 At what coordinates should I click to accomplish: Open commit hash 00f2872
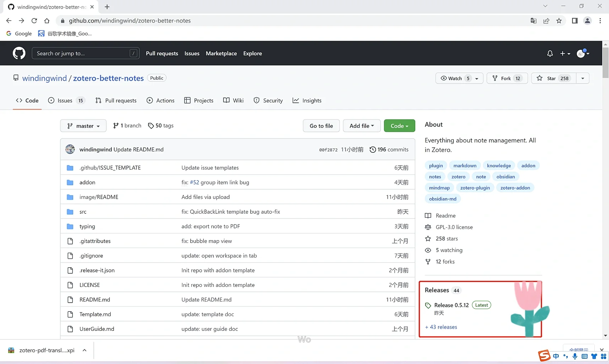coord(328,150)
